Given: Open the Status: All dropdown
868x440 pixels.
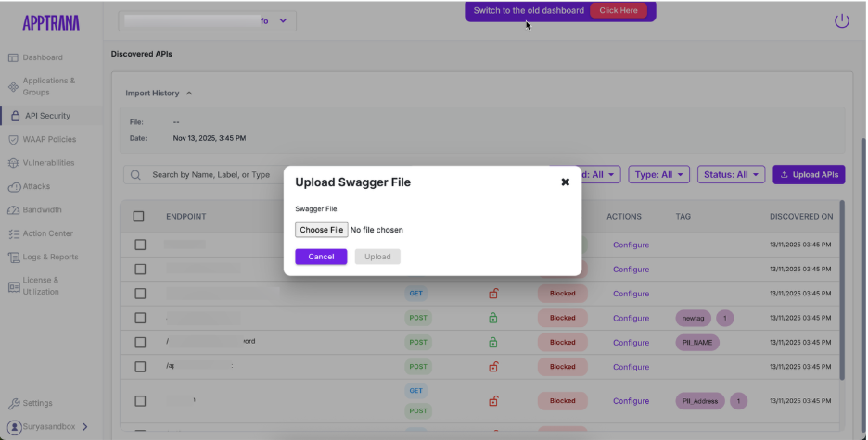Looking at the screenshot, I should coord(733,174).
